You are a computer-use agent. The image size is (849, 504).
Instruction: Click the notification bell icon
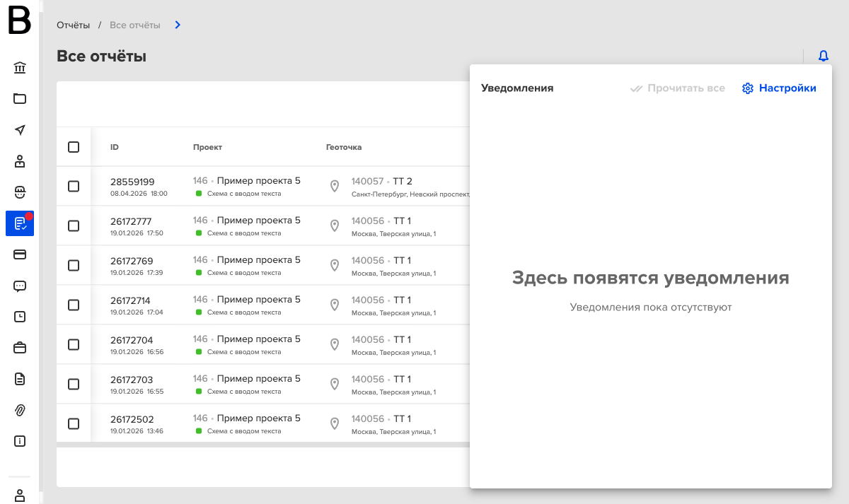click(x=824, y=56)
